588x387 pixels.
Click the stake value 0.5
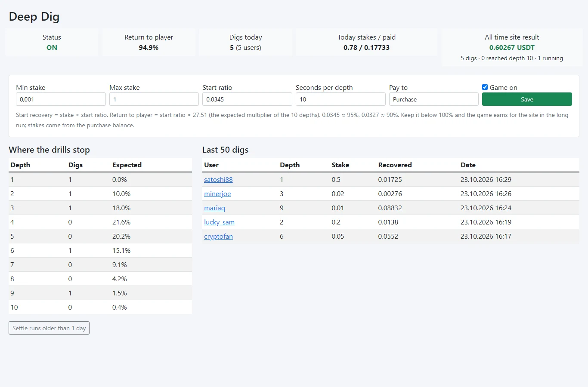(x=336, y=179)
